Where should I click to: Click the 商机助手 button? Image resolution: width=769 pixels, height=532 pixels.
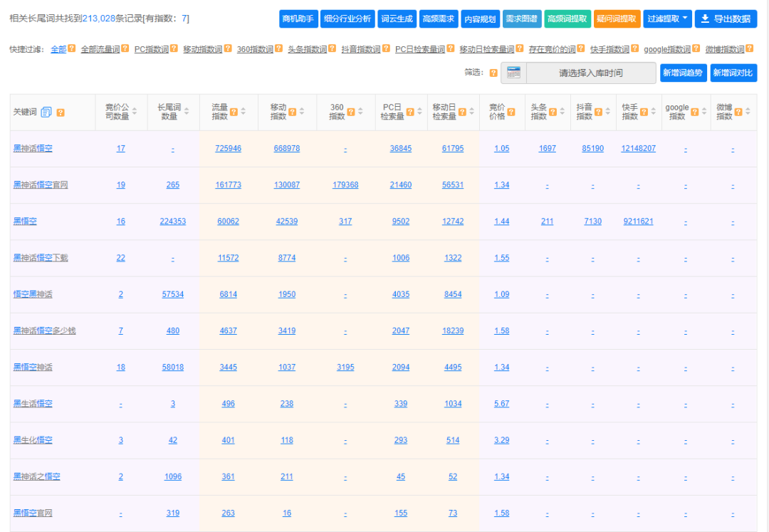tap(298, 19)
